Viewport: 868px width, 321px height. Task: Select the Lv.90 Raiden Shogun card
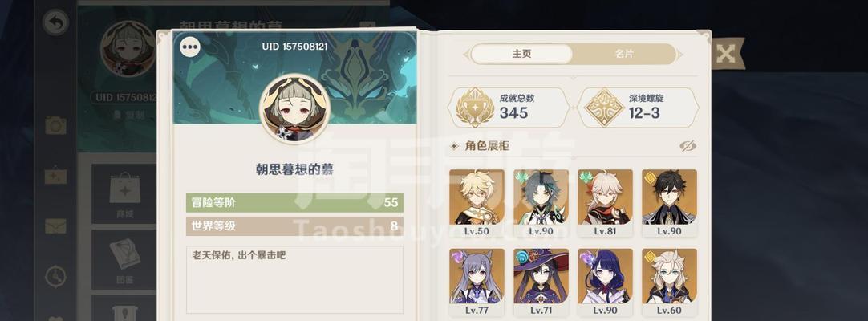605,282
